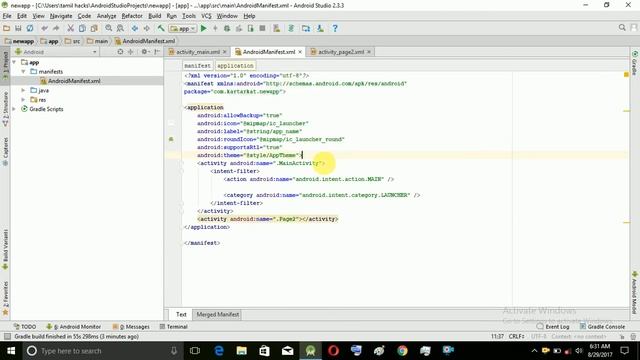The image size is (640, 360).
Task: Open Project Structure toolbar icon
Action: tap(306, 28)
